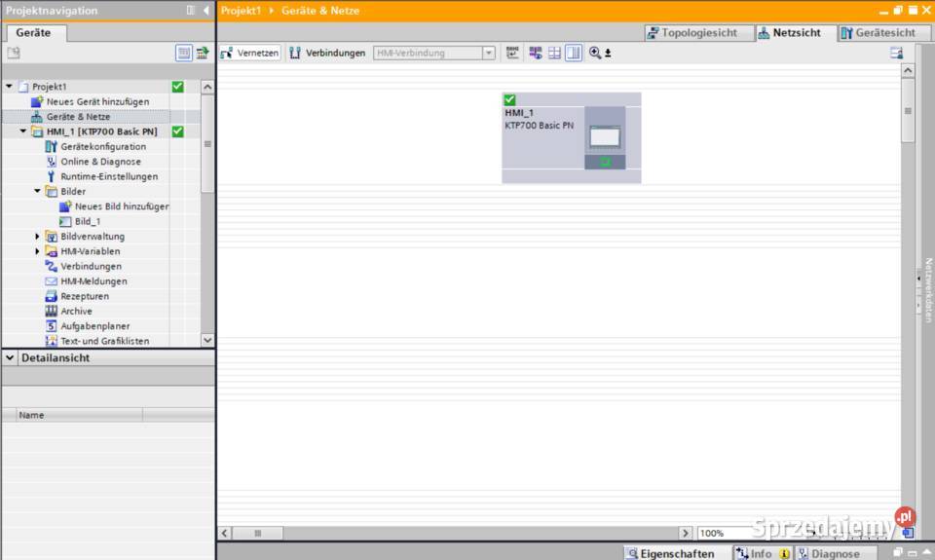Click the horizontal scrollbar thumb of network view
This screenshot has width=935, height=560.
[258, 534]
